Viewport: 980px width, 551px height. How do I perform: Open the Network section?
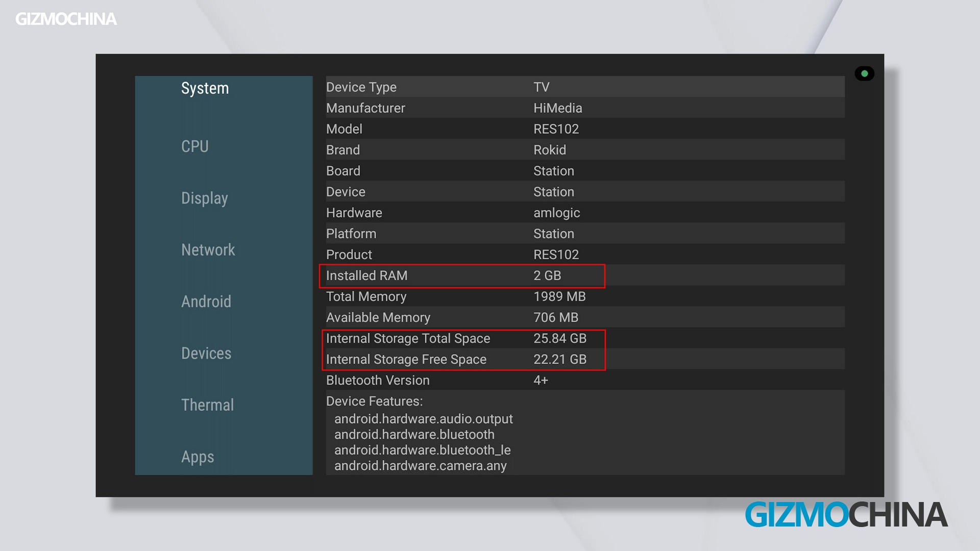pyautogui.click(x=208, y=250)
